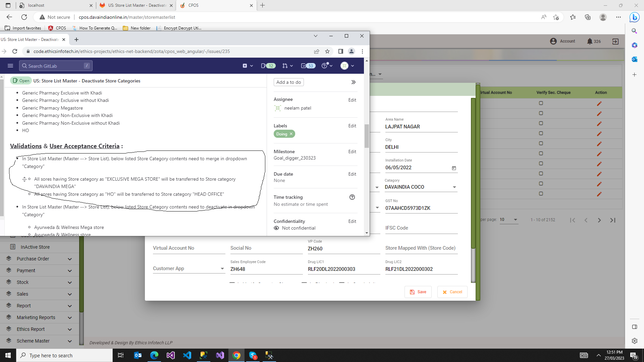This screenshot has width=644, height=362.
Task: Open the Customer App dropdown
Action: [x=189, y=268]
